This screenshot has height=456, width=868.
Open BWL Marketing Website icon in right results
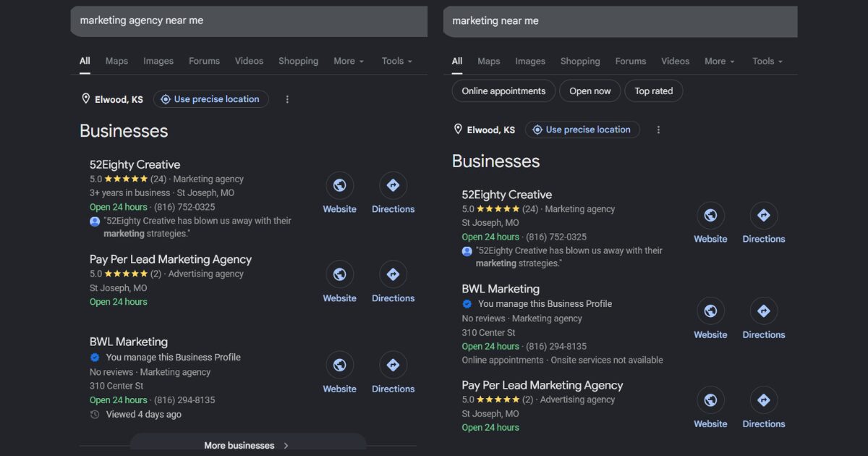pos(710,311)
